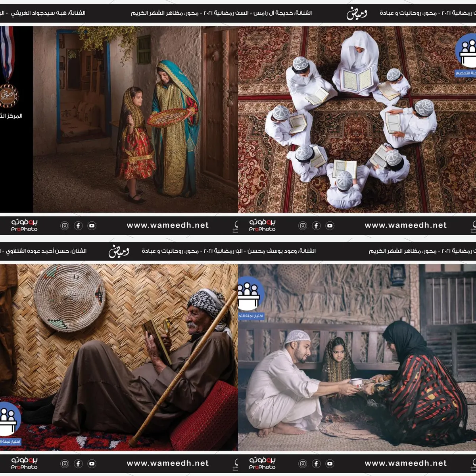Tap Facebook icon beneath the old man reading photo
The width and height of the screenshot is (476, 476).
coord(78,464)
